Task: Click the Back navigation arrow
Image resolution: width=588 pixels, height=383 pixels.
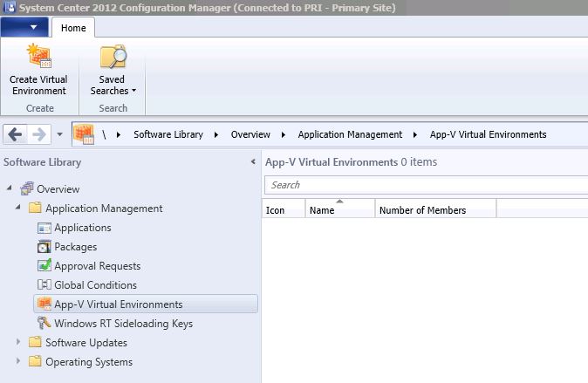Action: (x=15, y=134)
